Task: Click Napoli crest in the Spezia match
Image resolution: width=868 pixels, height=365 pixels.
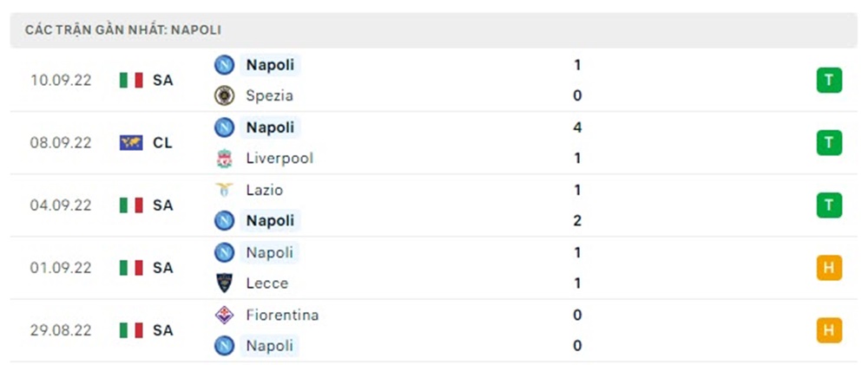Action: 224,64
